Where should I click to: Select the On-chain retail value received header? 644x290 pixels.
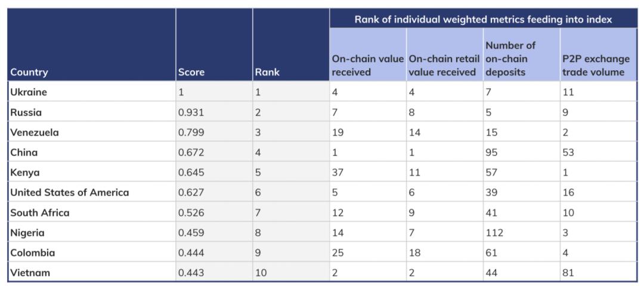444,66
